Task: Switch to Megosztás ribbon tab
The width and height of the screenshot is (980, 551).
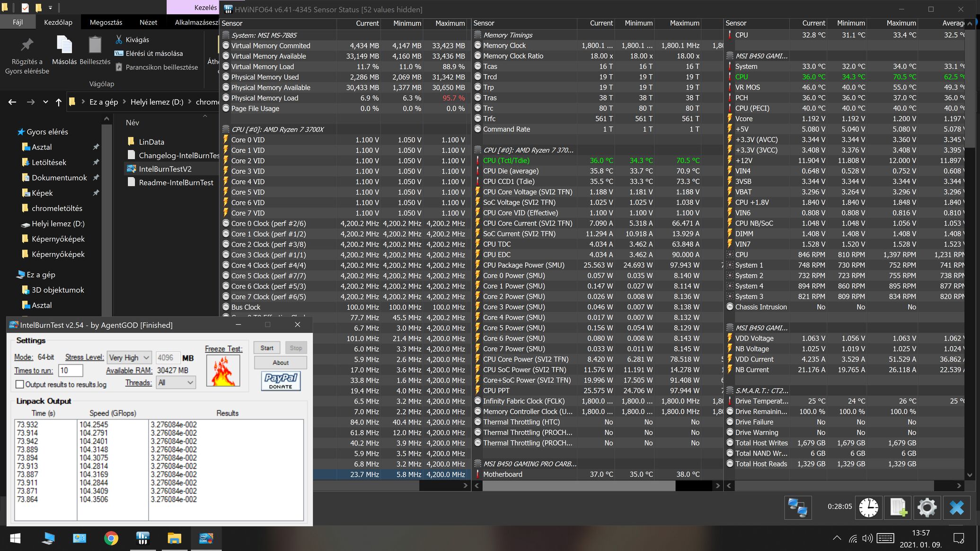Action: click(106, 22)
